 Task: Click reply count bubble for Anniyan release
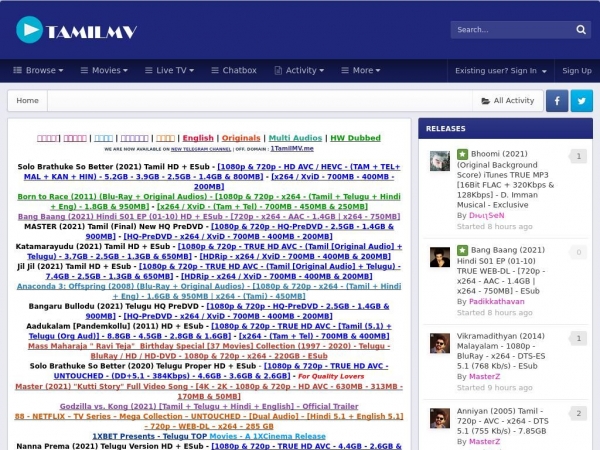coord(578,413)
